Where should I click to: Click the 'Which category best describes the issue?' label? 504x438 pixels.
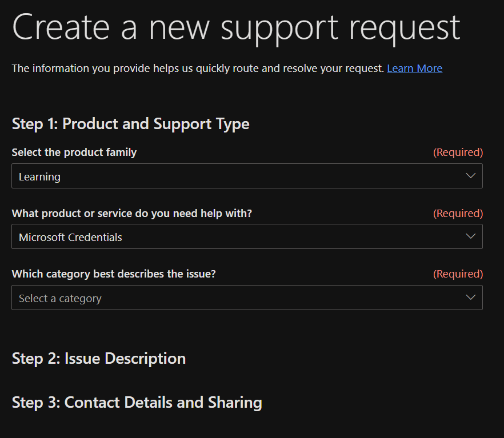[114, 274]
